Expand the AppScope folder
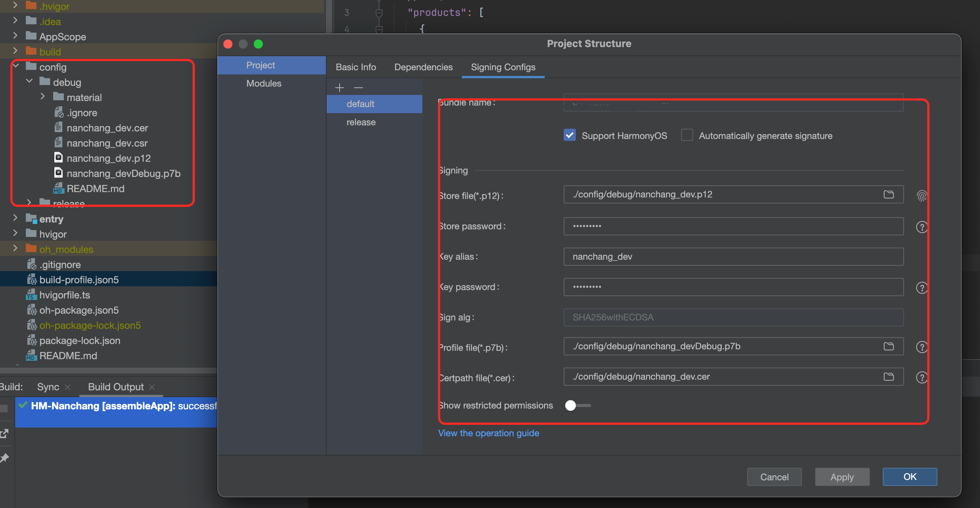 [x=16, y=36]
